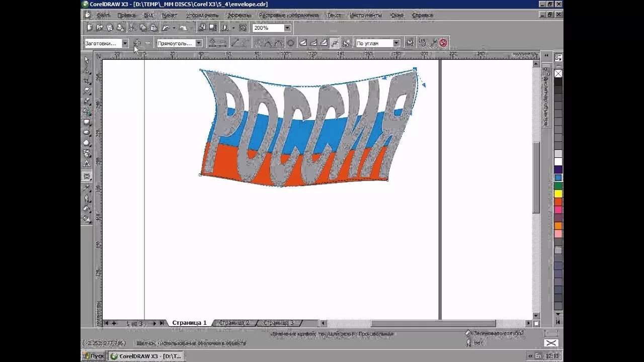This screenshot has height=362, width=644.
Task: Switch to Страница 3 tab
Action: click(x=279, y=323)
